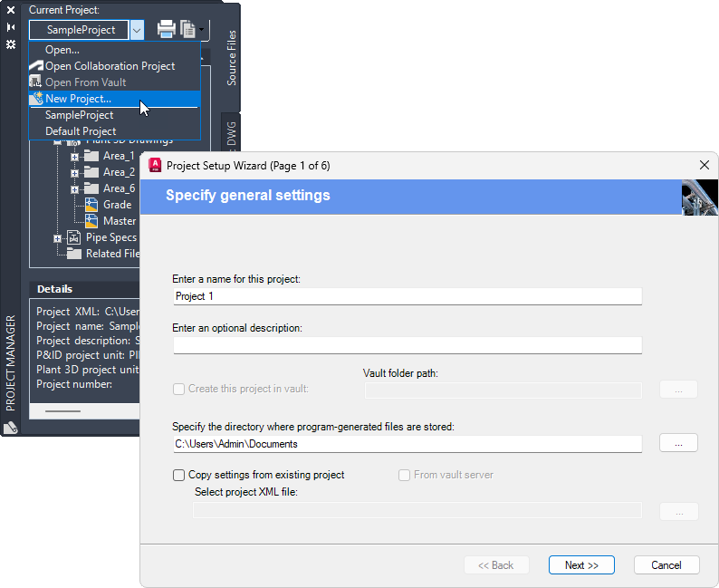Close the Project Setup Wizard dialog
Screen dimensions: 719x588
click(x=705, y=165)
